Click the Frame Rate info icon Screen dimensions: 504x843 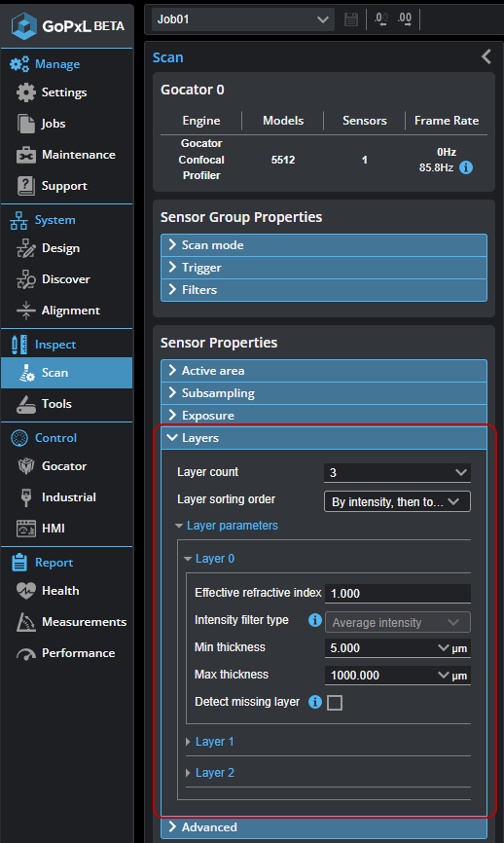pos(466,167)
